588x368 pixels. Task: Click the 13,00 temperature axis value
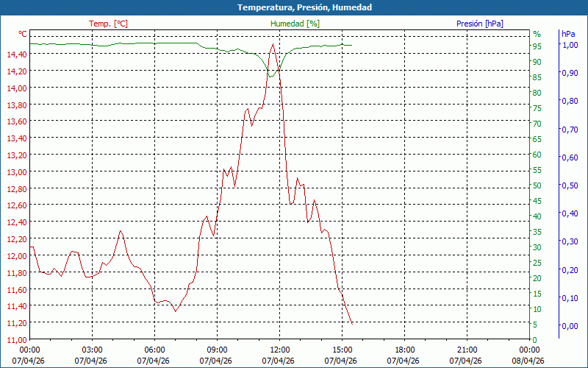(x=16, y=171)
